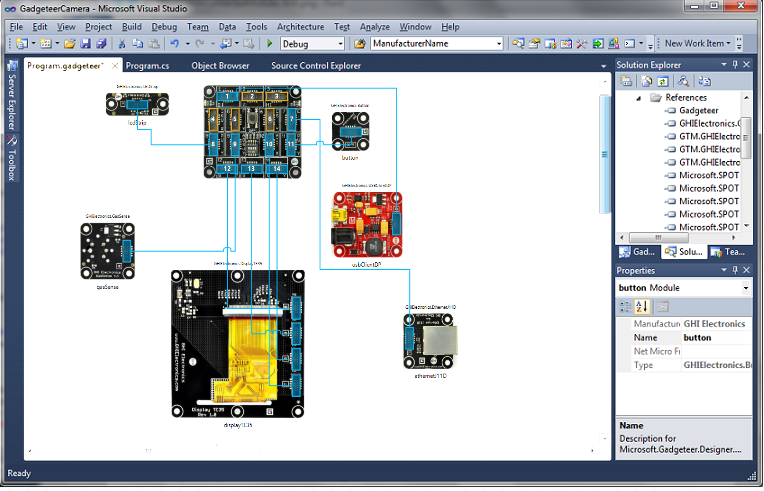The width and height of the screenshot is (764, 491).
Task: Click the New Project toolbar icon
Action: click(x=21, y=44)
